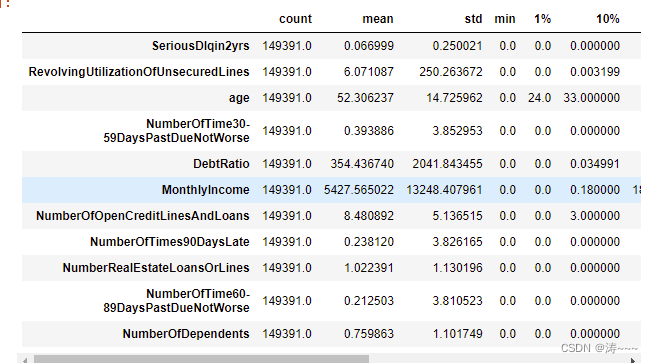
Task: Click the NumberOfTime60-89DaysPastDueNotWorse row label
Action: (177, 301)
